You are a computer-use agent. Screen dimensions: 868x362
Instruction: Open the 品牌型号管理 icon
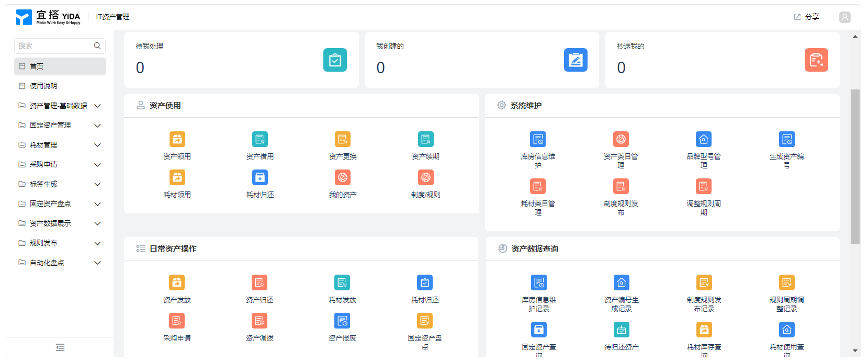pyautogui.click(x=704, y=139)
